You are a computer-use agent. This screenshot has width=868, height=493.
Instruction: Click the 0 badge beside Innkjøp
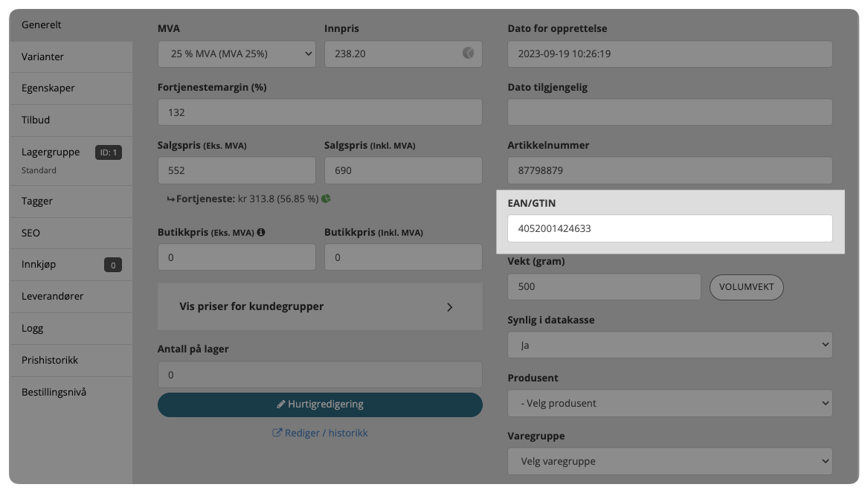click(x=113, y=265)
